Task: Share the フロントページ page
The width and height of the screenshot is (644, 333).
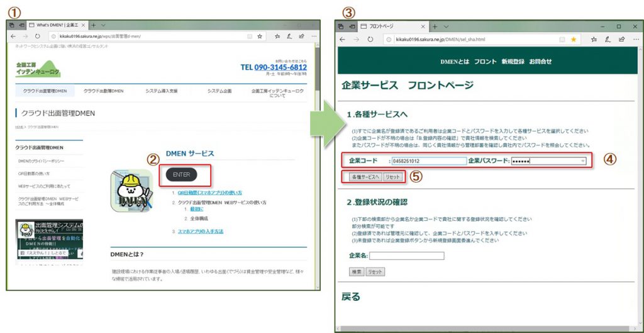Action: click(622, 40)
